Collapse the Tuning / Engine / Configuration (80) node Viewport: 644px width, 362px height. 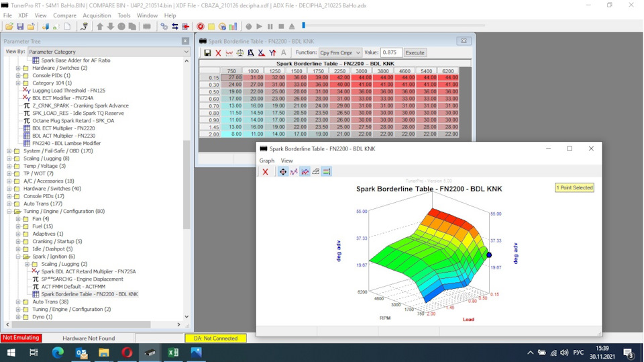[x=9, y=211]
